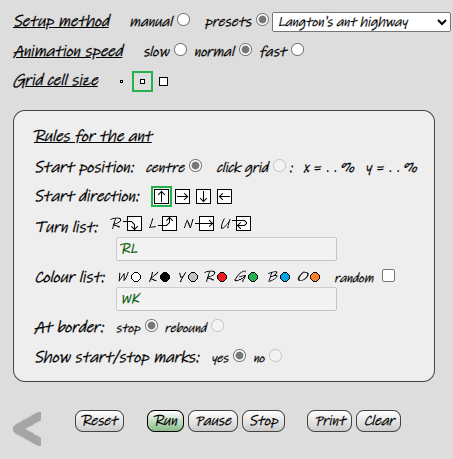Open the Langton's ant highway presets dropdown

tap(361, 22)
